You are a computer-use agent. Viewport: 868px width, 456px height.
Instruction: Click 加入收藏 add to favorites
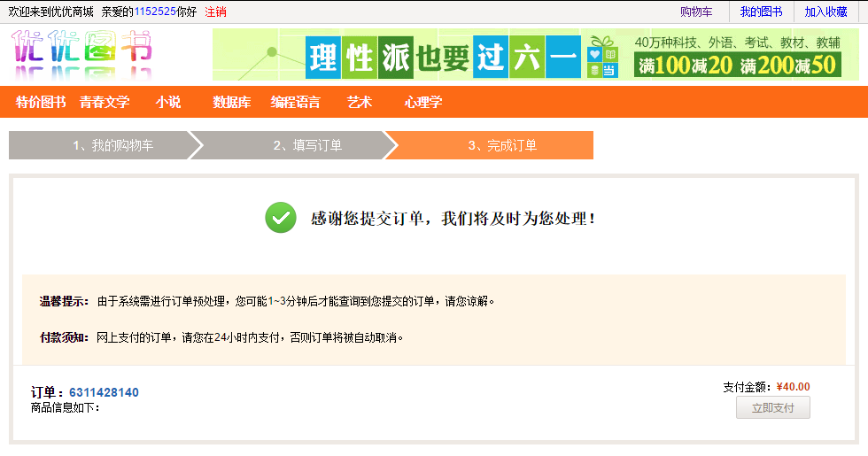[x=825, y=12]
